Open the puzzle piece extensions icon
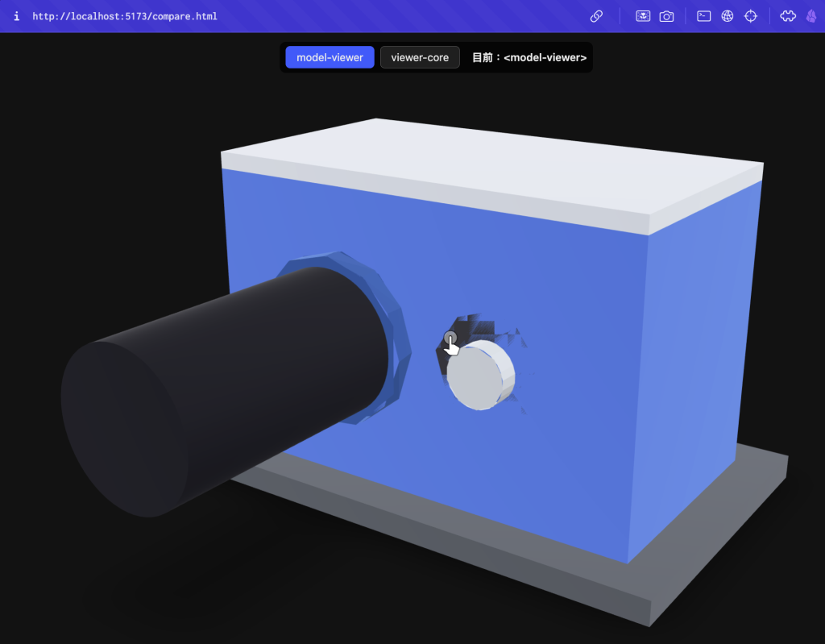The width and height of the screenshot is (825, 644). pos(788,16)
